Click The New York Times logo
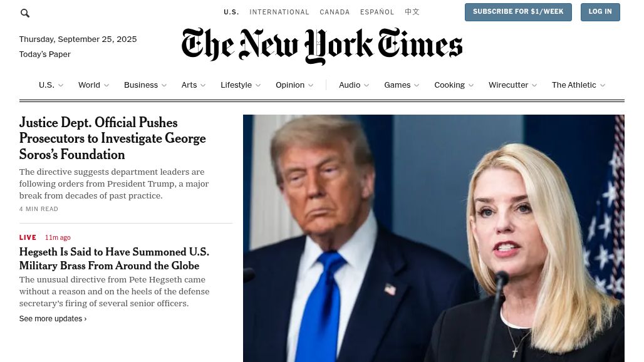 coord(322,46)
